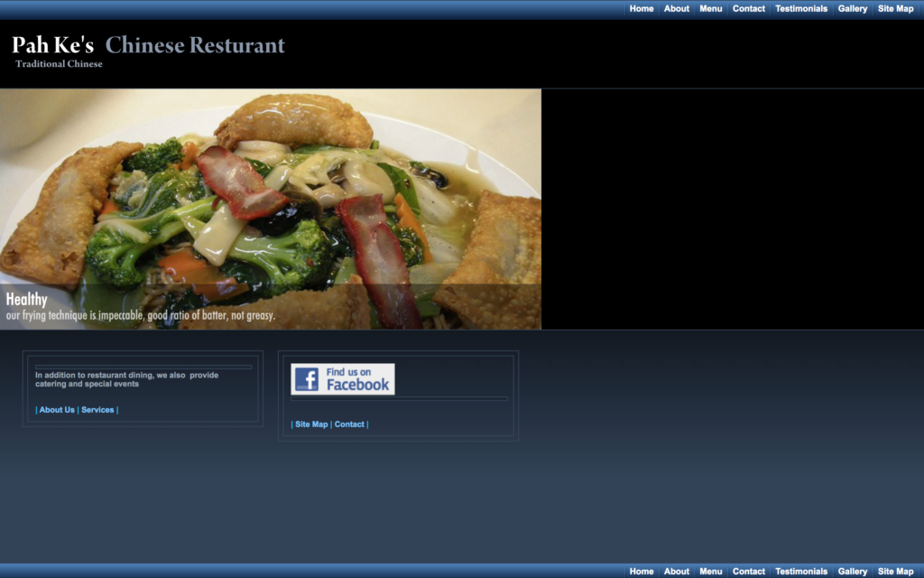924x578 pixels.
Task: Open Site Map in the top navigation
Action: pos(896,9)
